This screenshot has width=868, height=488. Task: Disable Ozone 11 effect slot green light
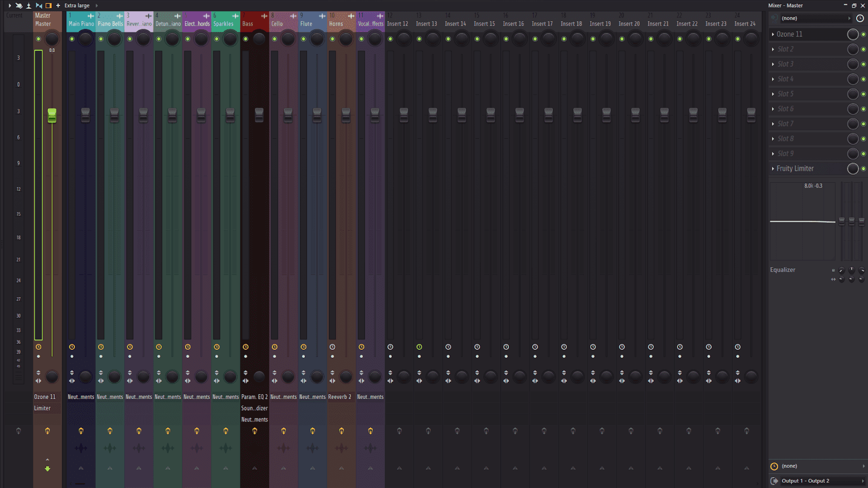pyautogui.click(x=863, y=34)
